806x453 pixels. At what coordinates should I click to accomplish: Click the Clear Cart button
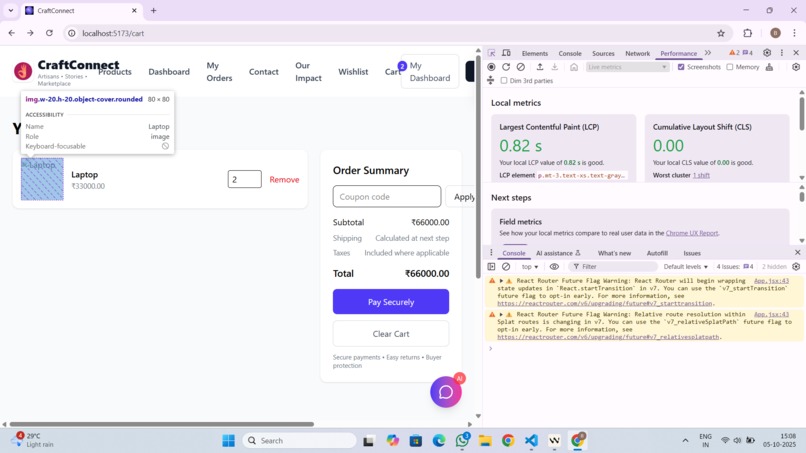click(391, 334)
